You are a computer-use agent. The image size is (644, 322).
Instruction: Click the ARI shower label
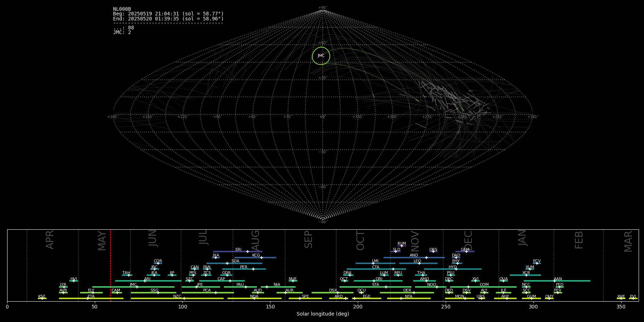147,279
